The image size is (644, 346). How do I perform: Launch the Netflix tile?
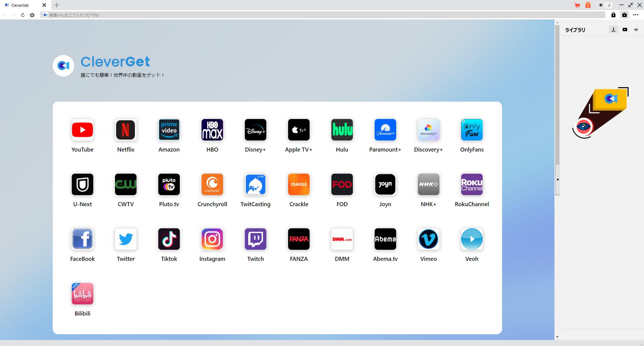coord(126,130)
